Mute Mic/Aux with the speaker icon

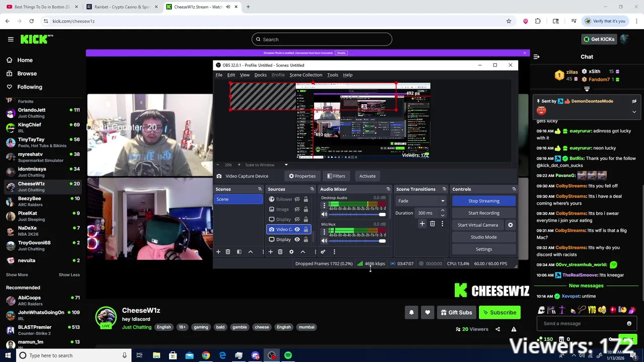pyautogui.click(x=325, y=241)
